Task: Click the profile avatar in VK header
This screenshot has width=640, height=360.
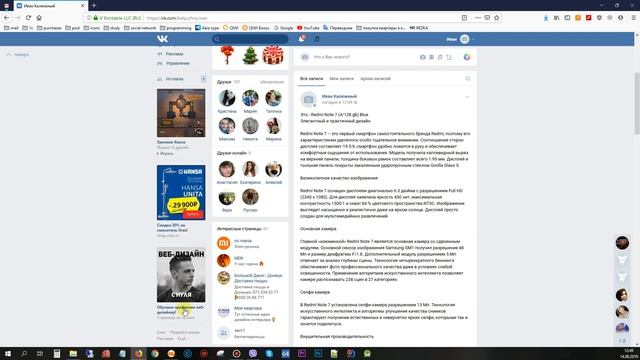Action: point(464,39)
